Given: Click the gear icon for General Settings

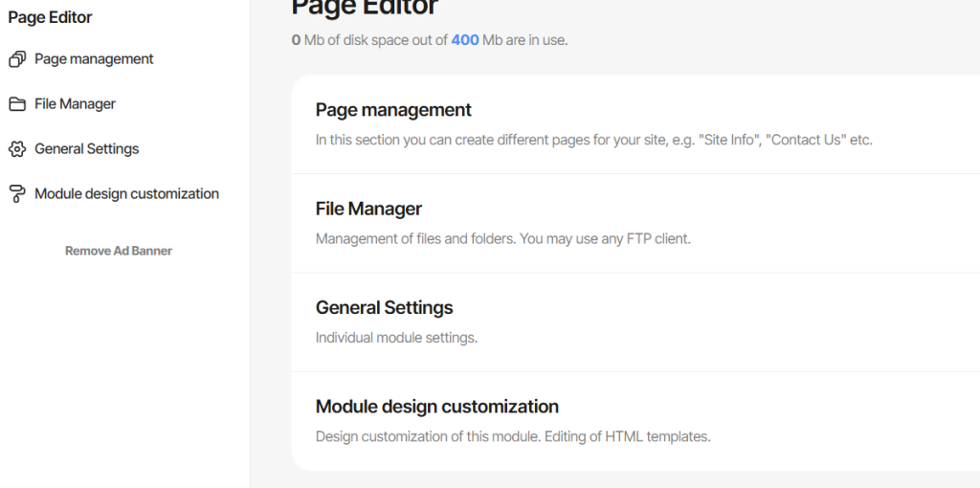Looking at the screenshot, I should tap(17, 149).
